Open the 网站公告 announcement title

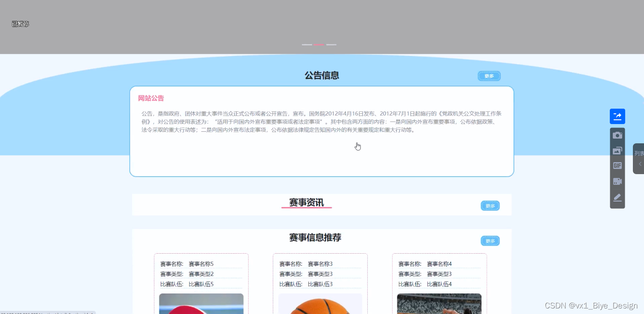coord(151,98)
